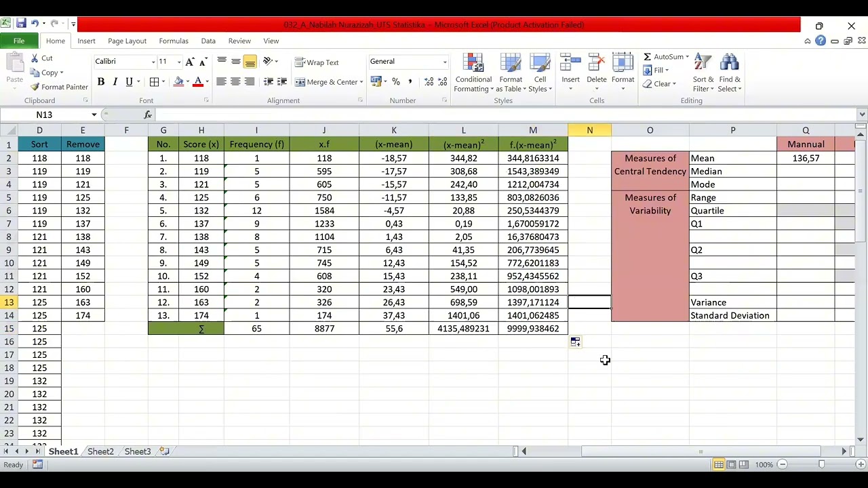Click the 100% zoom level
The width and height of the screenshot is (868, 488).
764,464
